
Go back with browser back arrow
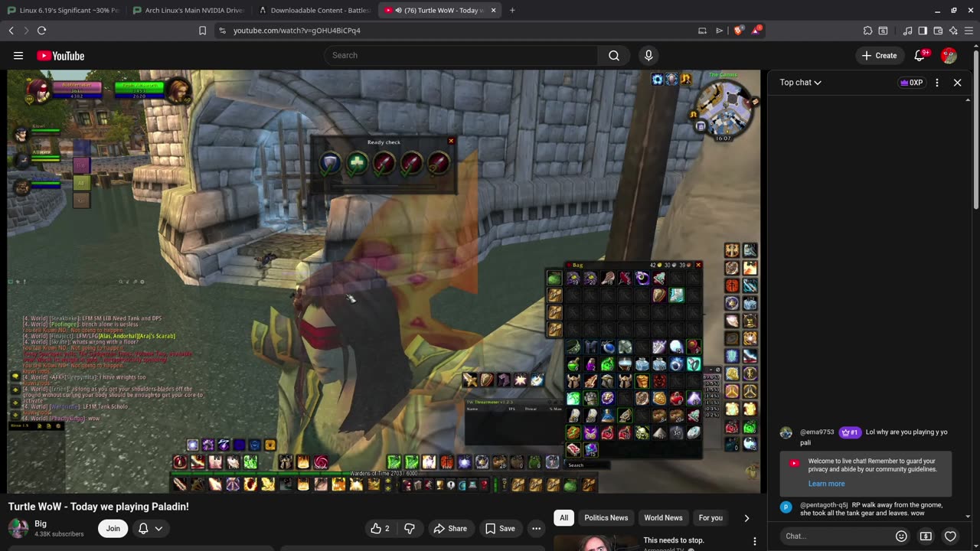click(x=11, y=31)
